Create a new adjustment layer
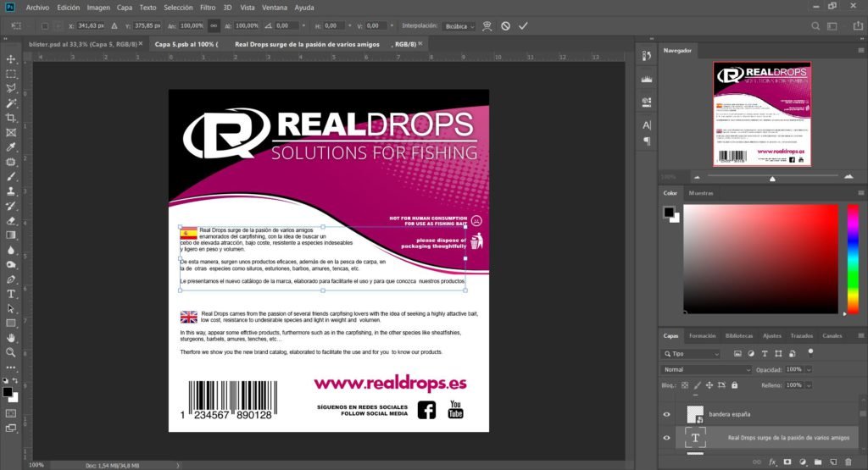868x470 pixels. 803,462
